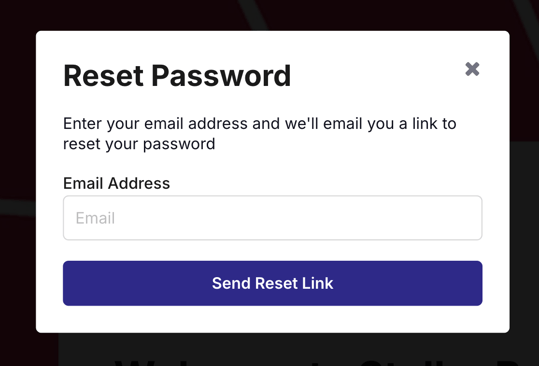Click the diagonal gray stripe above dialog
539x366 pixels.
pyautogui.click(x=253, y=14)
